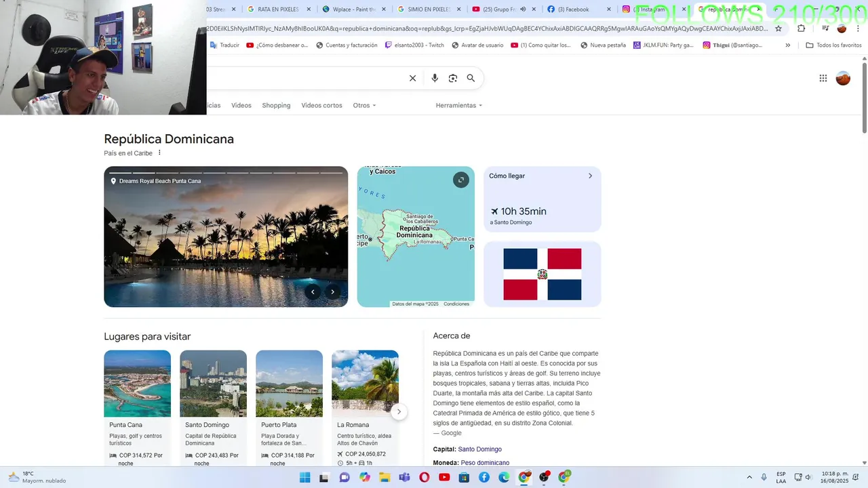Expand the Otros search filter dropdown

click(364, 106)
